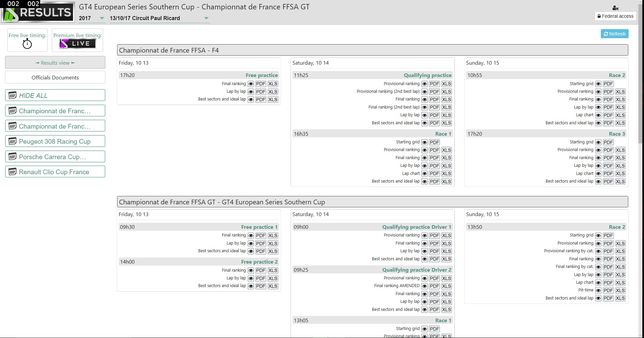Download F4 Race 3 Starting grid PDF
This screenshot has width=644, height=338.
point(608,142)
